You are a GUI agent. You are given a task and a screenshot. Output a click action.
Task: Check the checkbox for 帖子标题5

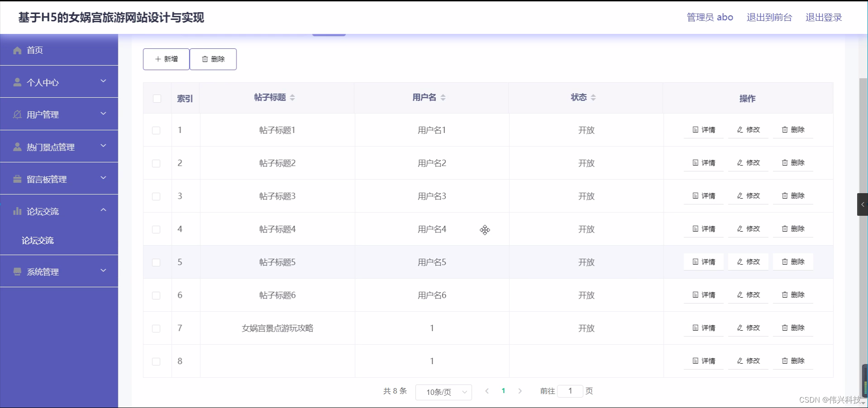coord(156,263)
